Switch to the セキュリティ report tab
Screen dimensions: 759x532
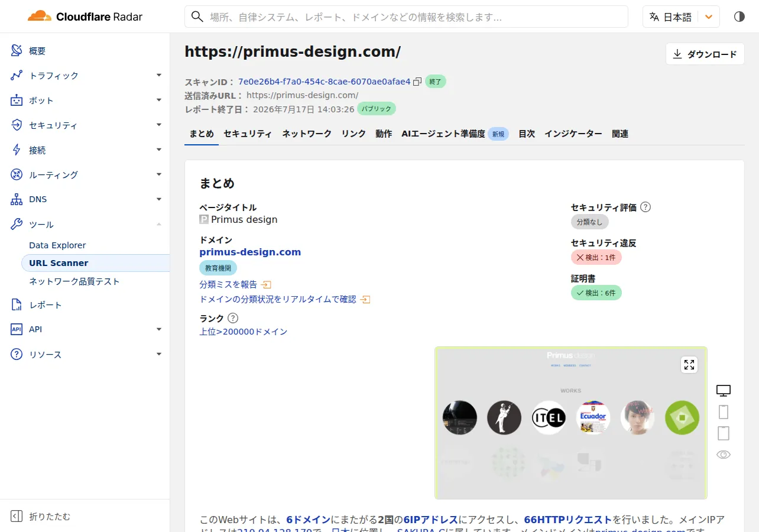click(x=248, y=134)
